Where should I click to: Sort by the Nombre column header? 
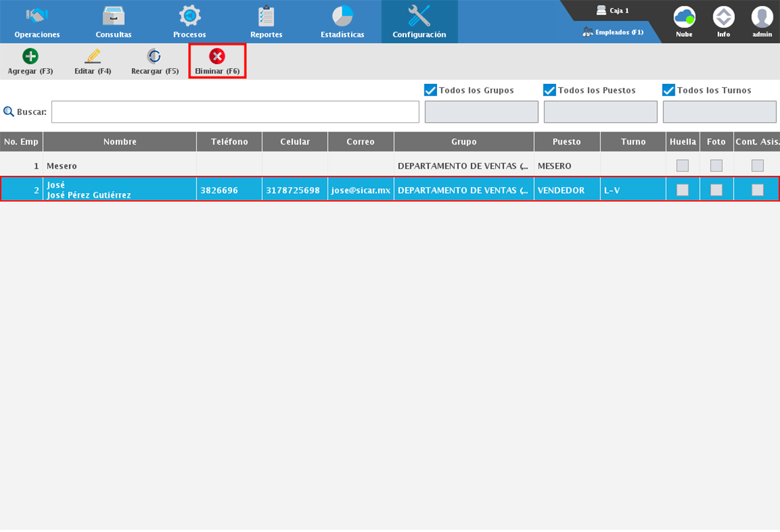click(120, 141)
